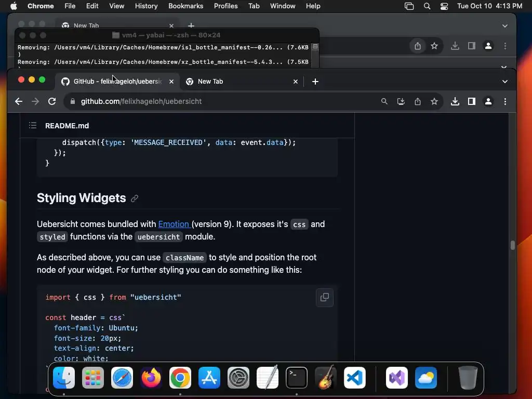
Task: Open App Store from the Dock
Action: click(x=209, y=378)
